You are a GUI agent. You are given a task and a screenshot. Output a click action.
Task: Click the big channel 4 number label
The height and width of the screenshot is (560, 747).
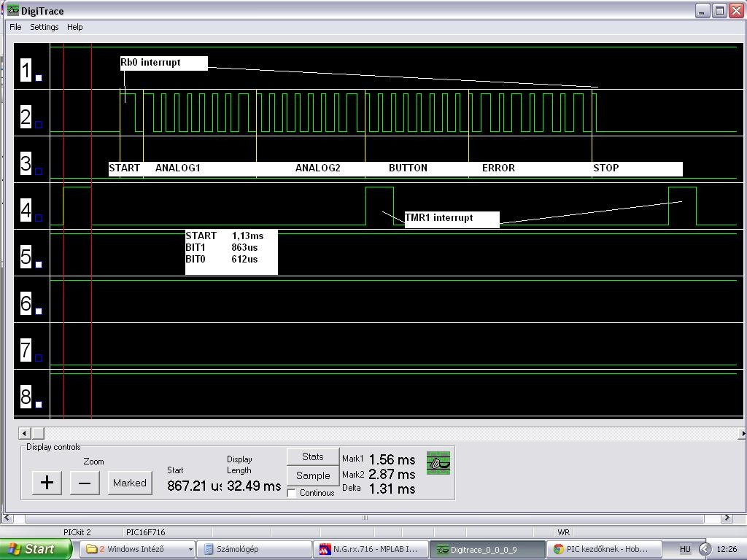(26, 210)
